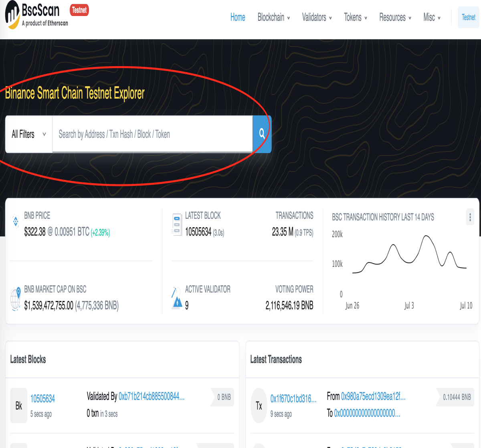Go to the Home nav item
The width and height of the screenshot is (481, 448).
[x=238, y=17]
